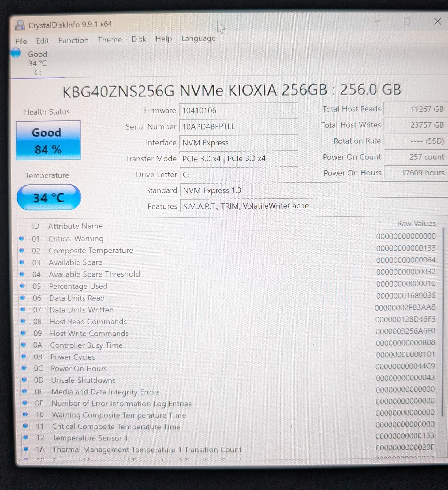Open the Help menu
The image size is (448, 490).
coord(164,39)
